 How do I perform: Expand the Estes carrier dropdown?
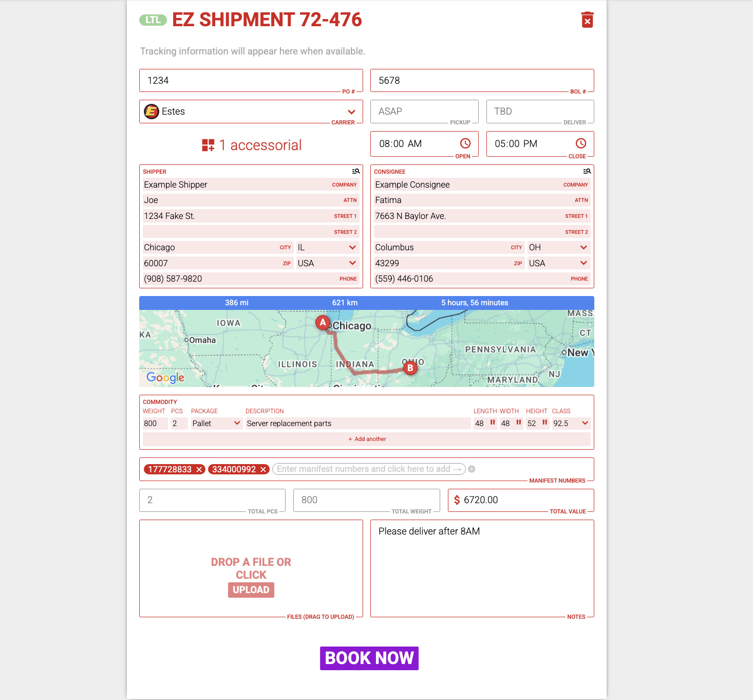(x=351, y=112)
